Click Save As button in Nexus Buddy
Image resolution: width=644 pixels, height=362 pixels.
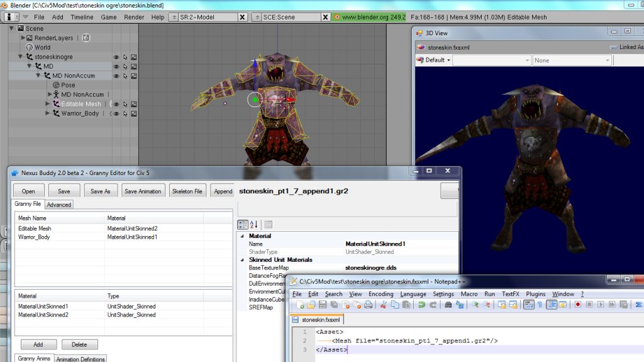coord(100,191)
